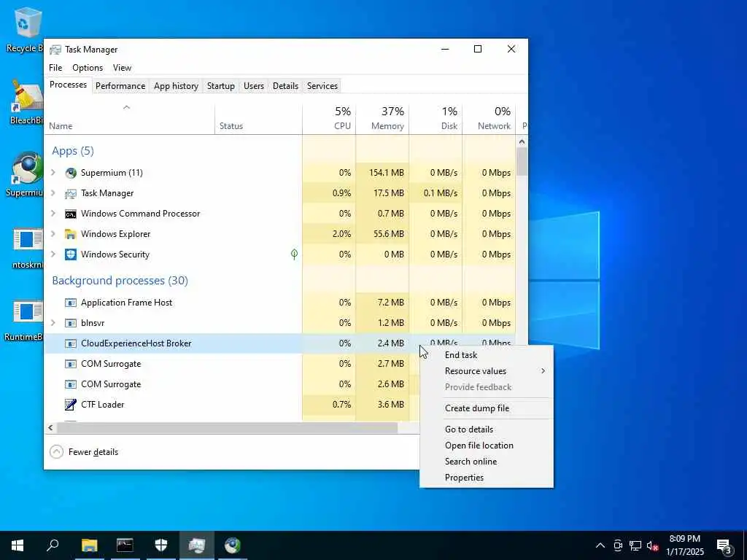Choose Go to details
This screenshot has height=560, width=747.
(x=487, y=429)
